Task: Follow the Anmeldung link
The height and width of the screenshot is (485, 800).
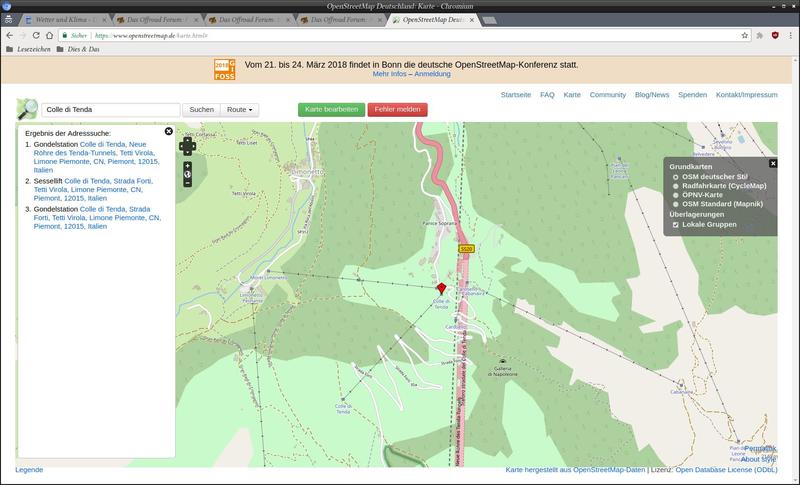Action: pos(432,74)
